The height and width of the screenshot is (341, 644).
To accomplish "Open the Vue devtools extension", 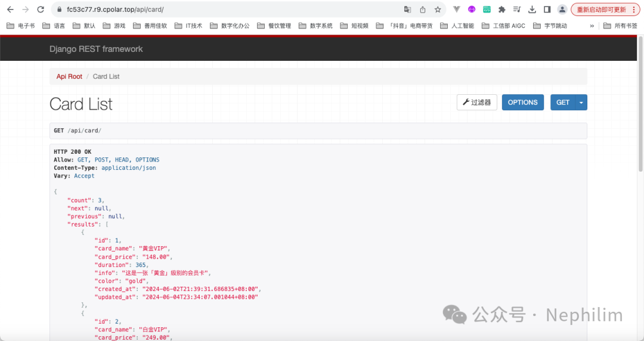I will 456,10.
